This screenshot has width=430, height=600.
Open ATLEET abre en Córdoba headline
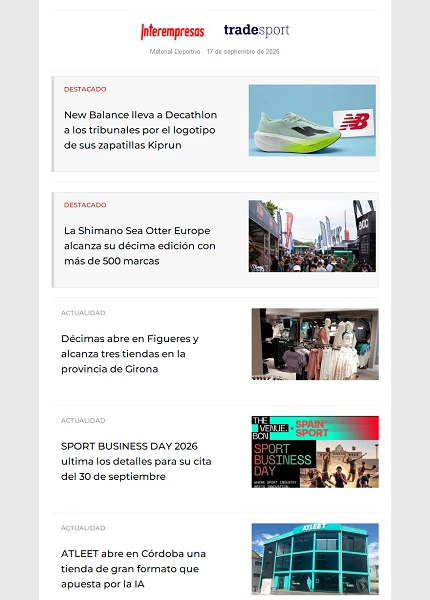click(134, 569)
